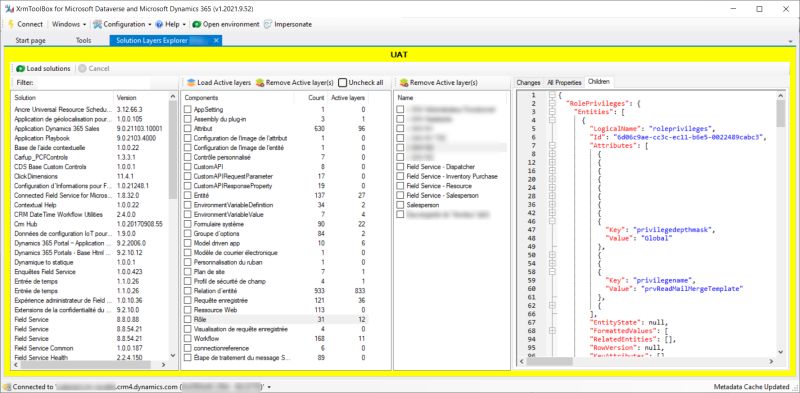Select Field Service - Salesperson role row
Image resolution: width=800 pixels, height=393 pixels.
point(452,195)
